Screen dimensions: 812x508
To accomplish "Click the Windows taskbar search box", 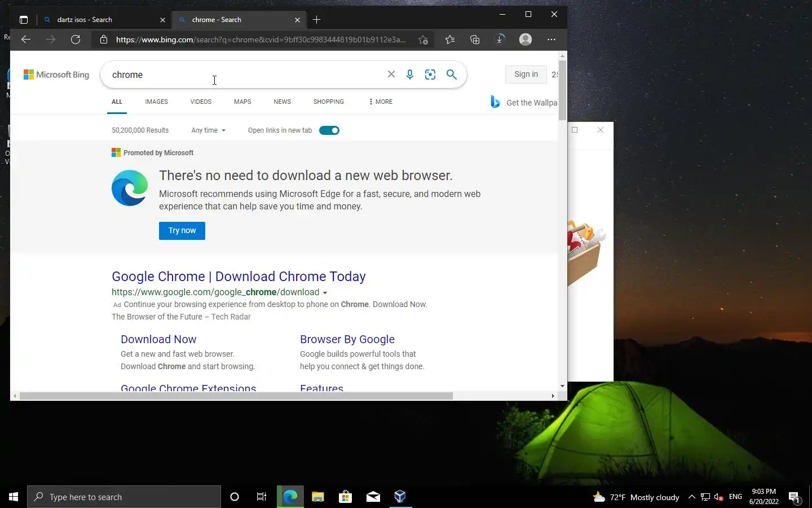I will (124, 497).
